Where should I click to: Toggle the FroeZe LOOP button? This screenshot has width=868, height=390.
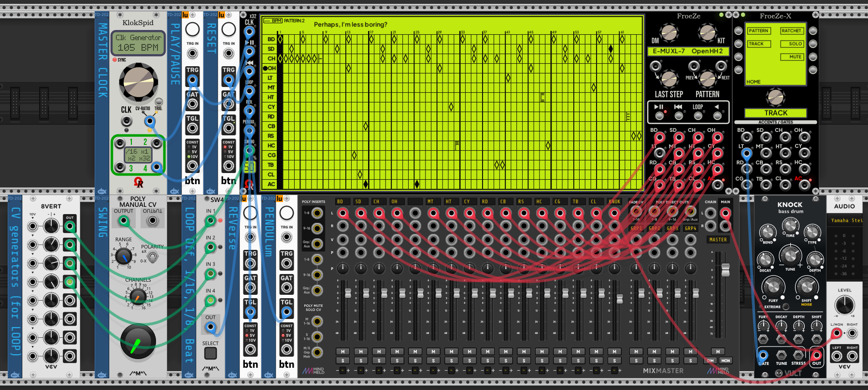[698, 116]
